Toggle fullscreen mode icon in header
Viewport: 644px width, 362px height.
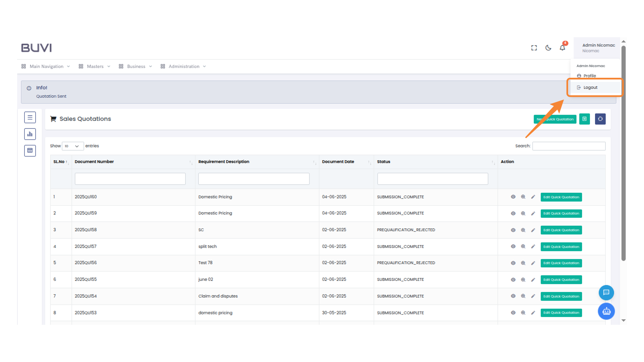pos(534,48)
